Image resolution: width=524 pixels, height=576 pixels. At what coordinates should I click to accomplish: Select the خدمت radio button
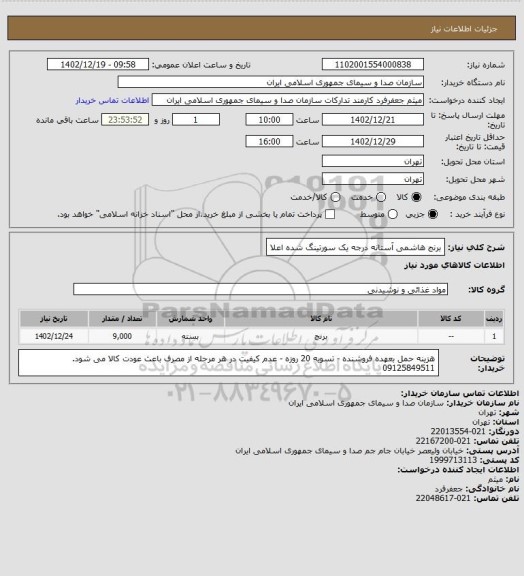click(x=381, y=197)
